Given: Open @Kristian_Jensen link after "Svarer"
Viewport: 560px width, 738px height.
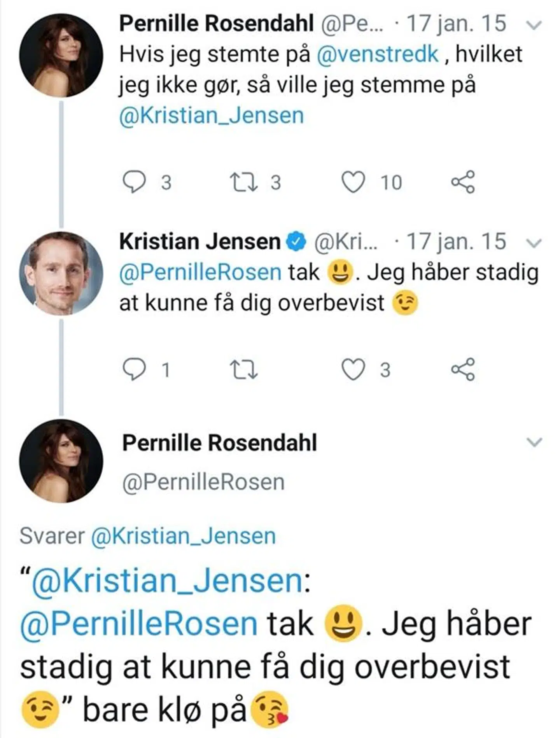Looking at the screenshot, I should (x=184, y=536).
